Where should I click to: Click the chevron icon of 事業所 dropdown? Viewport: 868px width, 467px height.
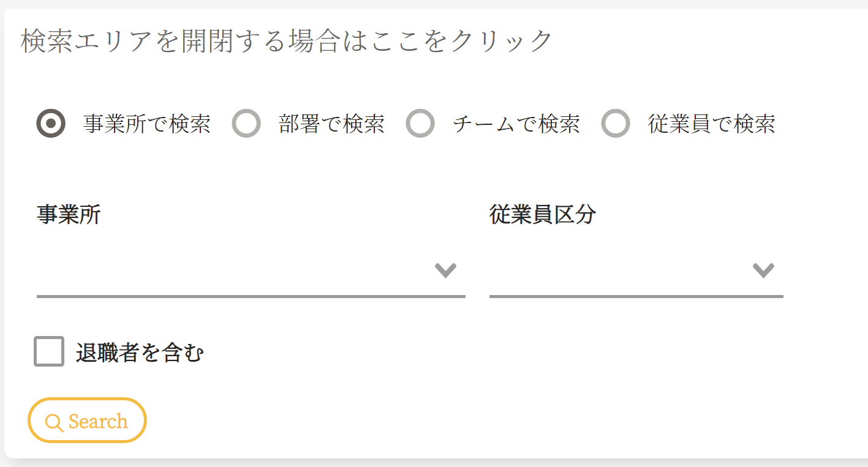(x=445, y=270)
